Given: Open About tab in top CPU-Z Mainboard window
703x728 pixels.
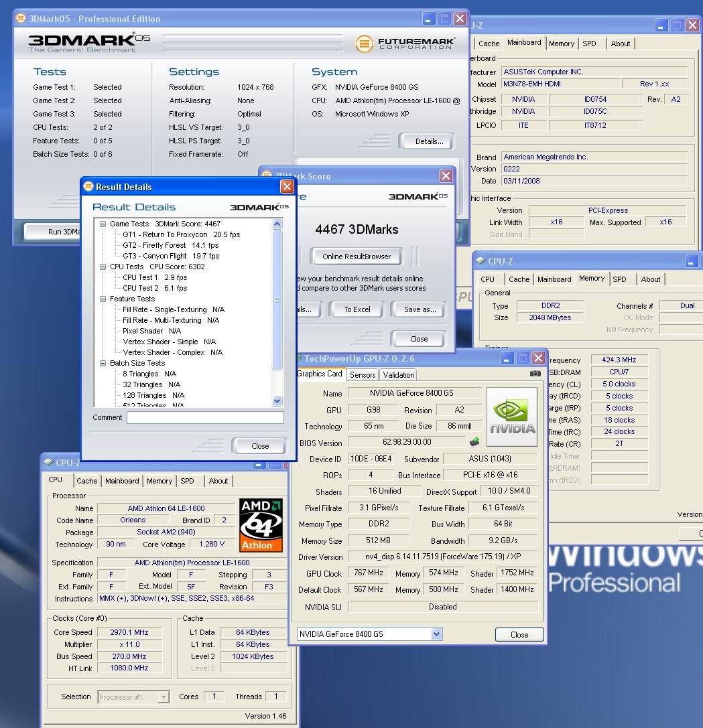Looking at the screenshot, I should click(x=621, y=44).
